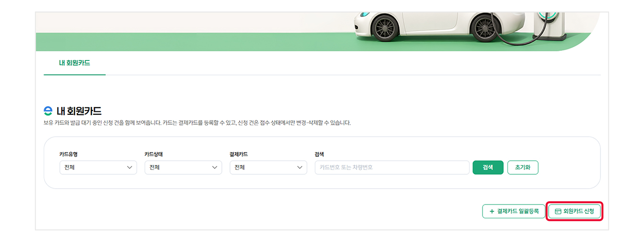Click the 카드유형 label text
This screenshot has width=644, height=240.
pyautogui.click(x=69, y=154)
